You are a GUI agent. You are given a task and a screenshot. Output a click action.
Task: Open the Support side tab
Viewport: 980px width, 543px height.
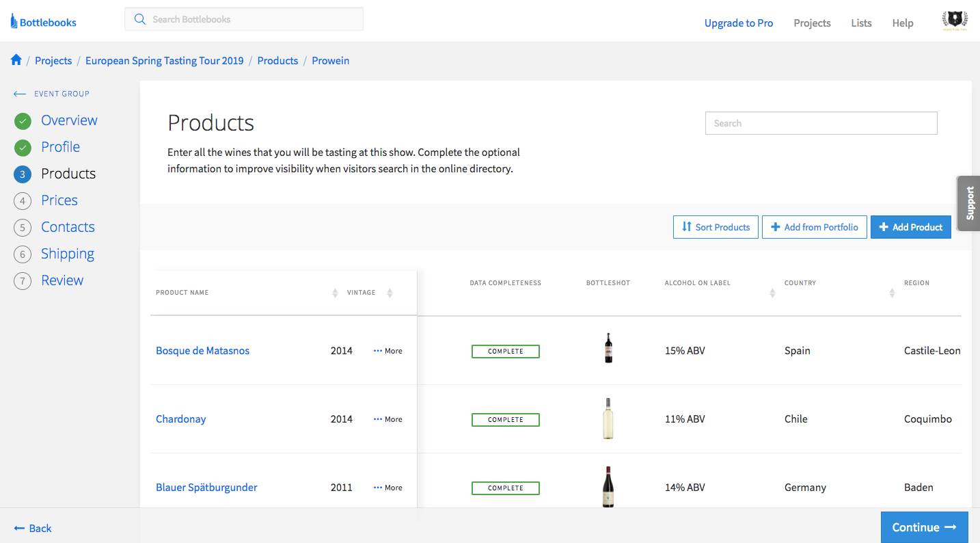click(969, 203)
